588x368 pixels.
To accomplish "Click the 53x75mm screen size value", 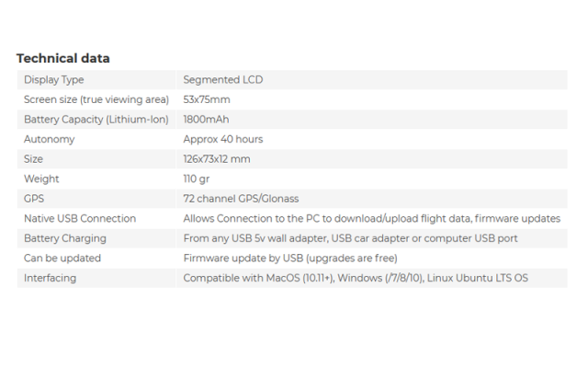I will [207, 99].
